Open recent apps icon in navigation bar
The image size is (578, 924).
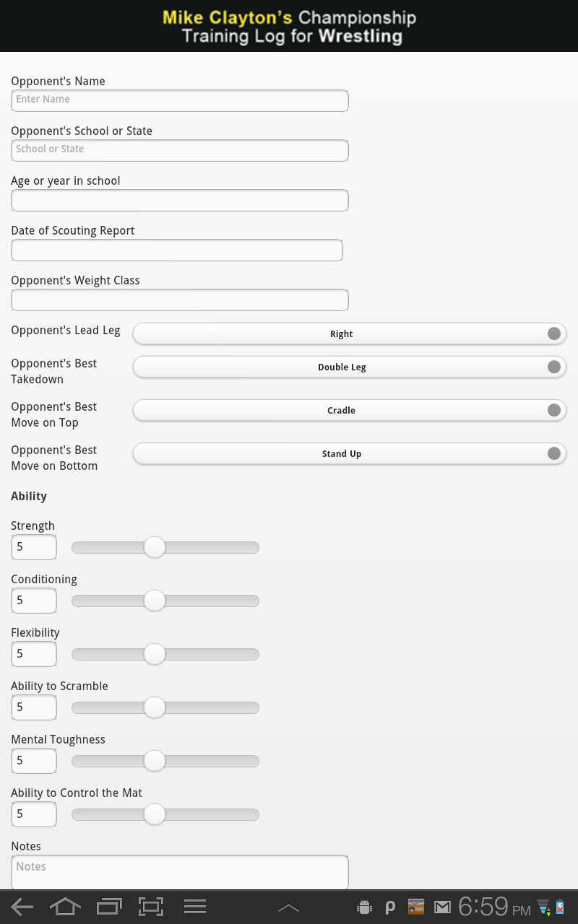109,907
